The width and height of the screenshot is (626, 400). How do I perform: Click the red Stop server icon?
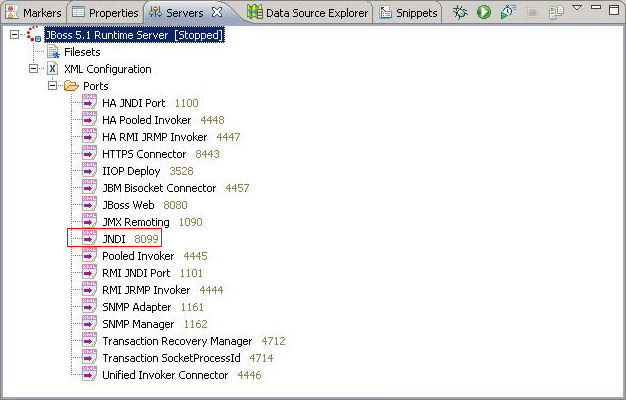pos(531,13)
